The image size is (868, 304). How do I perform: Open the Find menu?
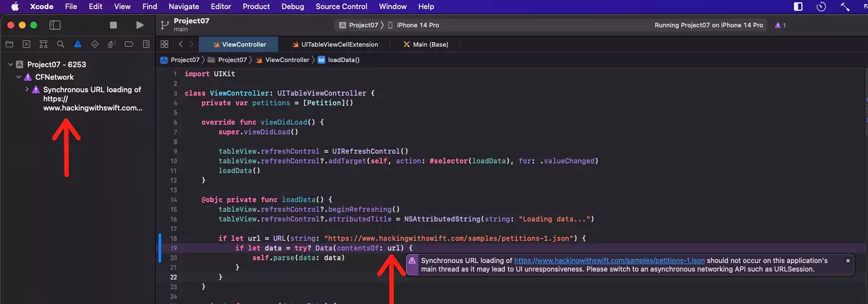point(150,6)
